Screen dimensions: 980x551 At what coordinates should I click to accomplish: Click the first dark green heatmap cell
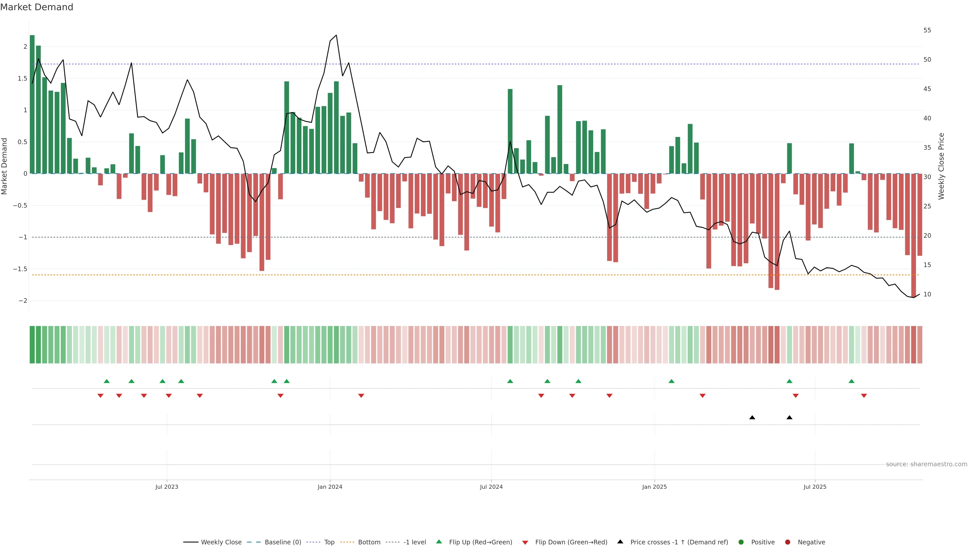point(32,345)
